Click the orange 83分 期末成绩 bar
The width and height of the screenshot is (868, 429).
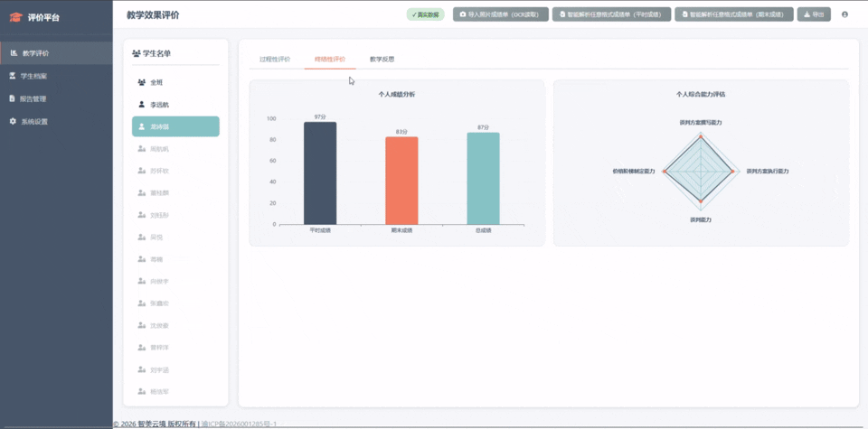pos(401,181)
